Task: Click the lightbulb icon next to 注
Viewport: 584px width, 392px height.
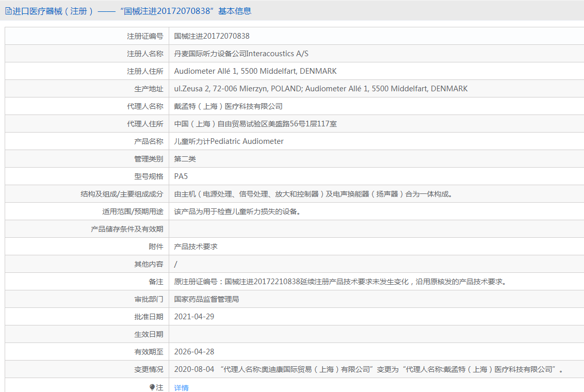Action: (x=152, y=387)
